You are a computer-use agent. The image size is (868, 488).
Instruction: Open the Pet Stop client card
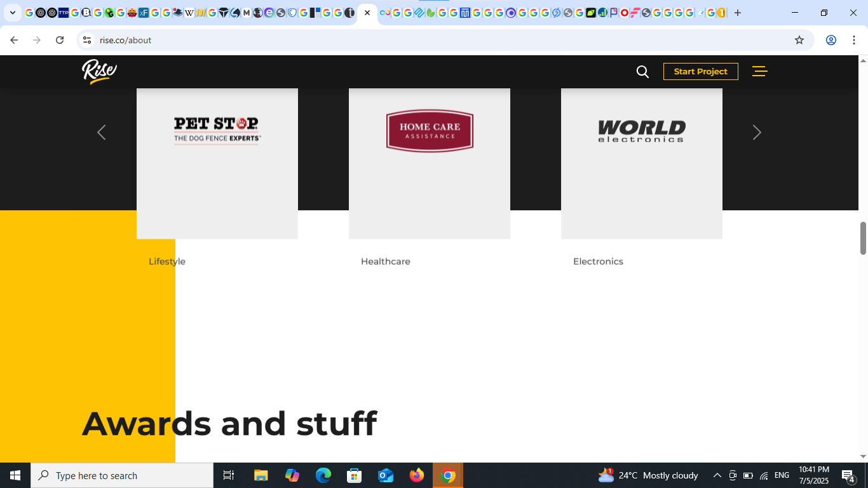coord(217,163)
